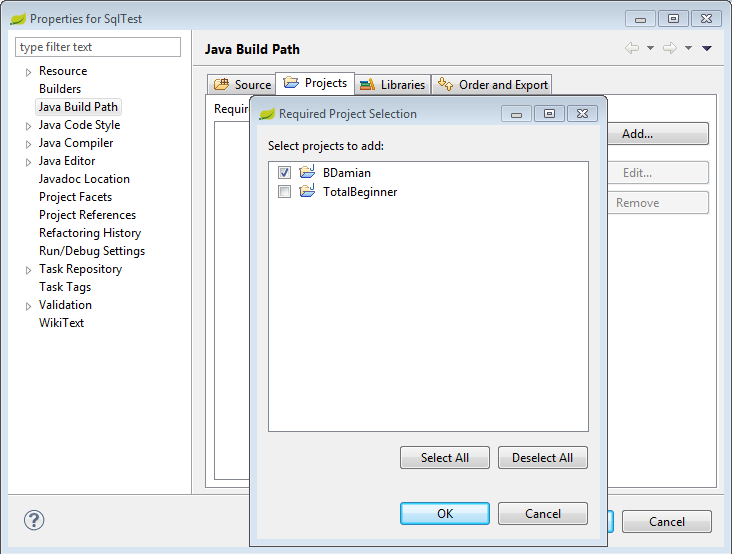Select Refactoring History tree item
Image resolution: width=732 pixels, height=554 pixels.
[x=90, y=233]
